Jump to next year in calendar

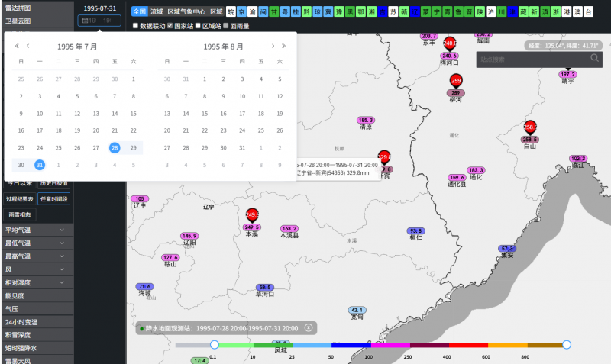(284, 47)
